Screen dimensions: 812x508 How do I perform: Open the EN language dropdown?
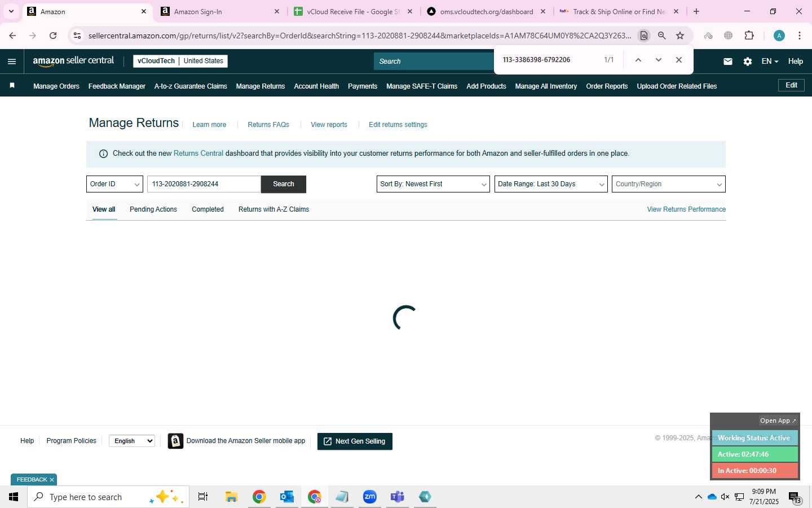coord(770,62)
